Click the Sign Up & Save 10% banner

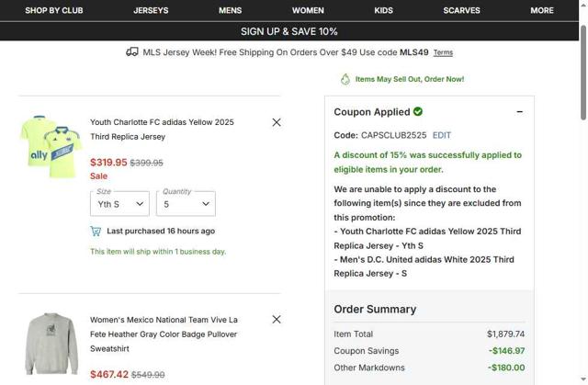(289, 31)
